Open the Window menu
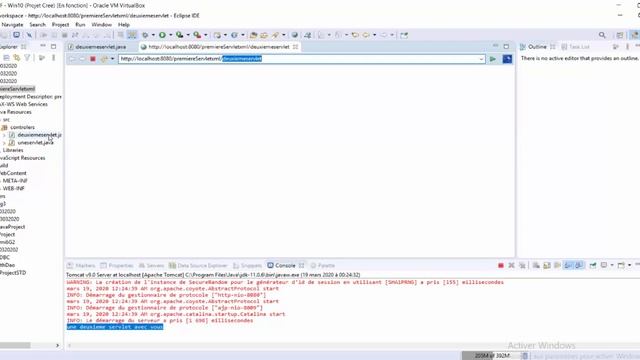Viewport: 640px width, 360px height. pyautogui.click(x=102, y=24)
